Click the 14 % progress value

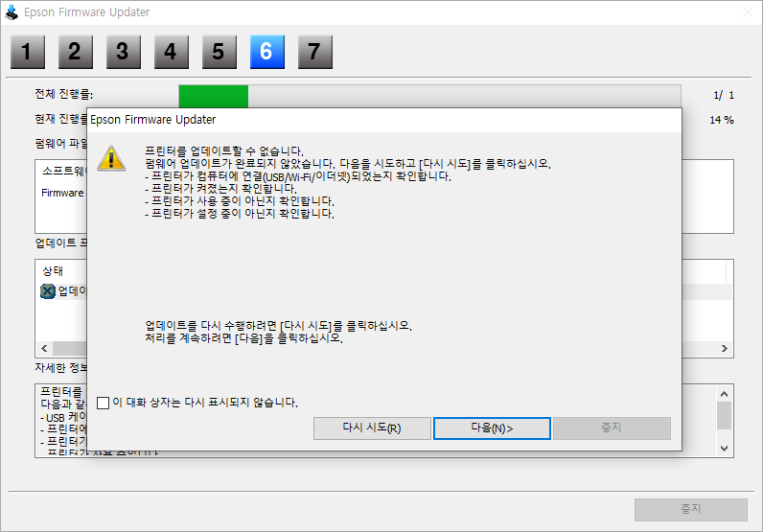pyautogui.click(x=722, y=120)
